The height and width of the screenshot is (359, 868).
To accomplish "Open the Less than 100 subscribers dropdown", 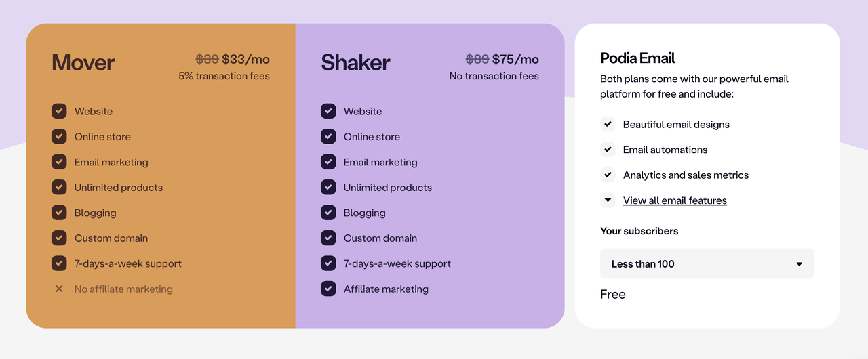I will pos(707,263).
